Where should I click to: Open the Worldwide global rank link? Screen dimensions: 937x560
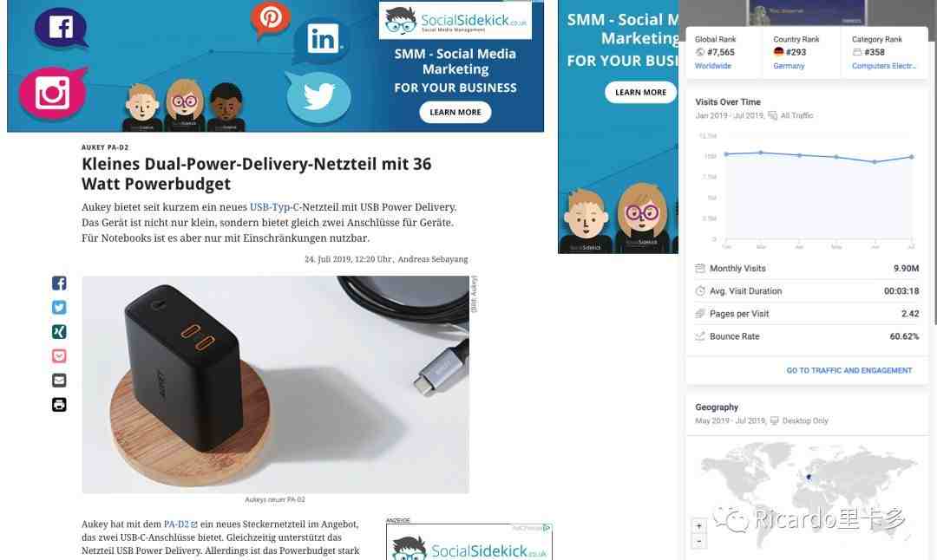713,66
